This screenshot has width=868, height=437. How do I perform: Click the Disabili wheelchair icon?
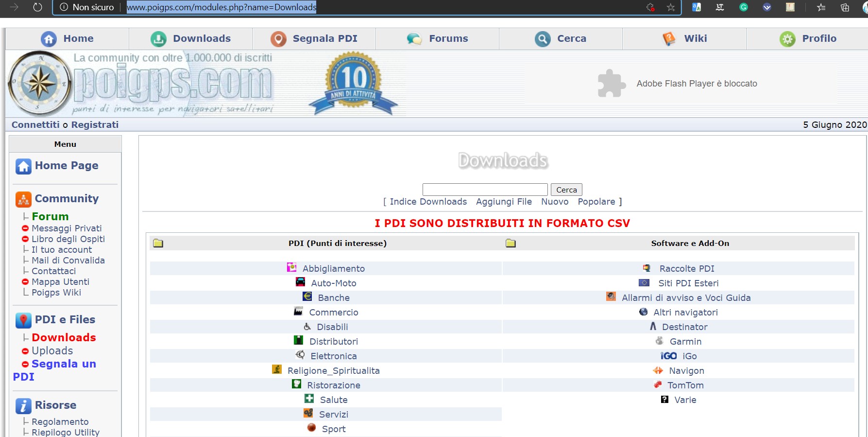click(x=307, y=326)
